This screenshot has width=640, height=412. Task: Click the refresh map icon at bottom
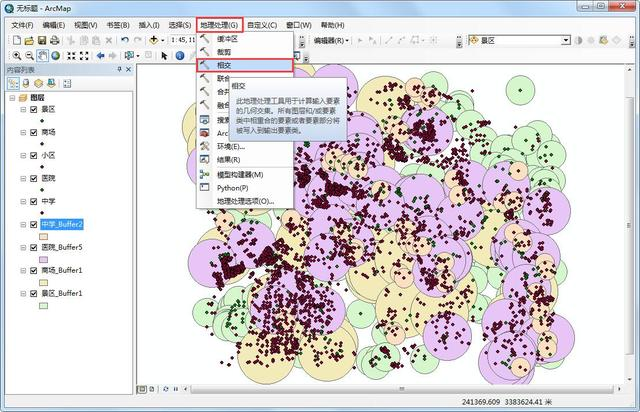point(166,389)
